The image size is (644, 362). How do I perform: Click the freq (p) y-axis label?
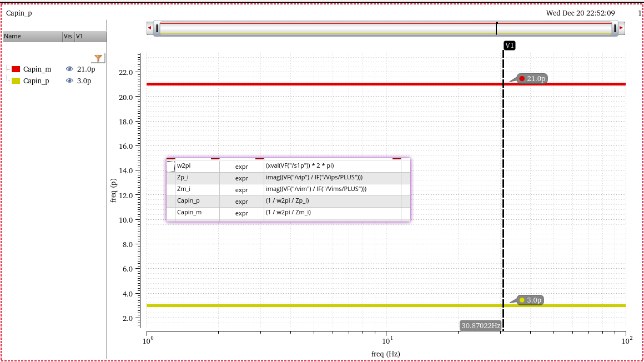pos(113,190)
